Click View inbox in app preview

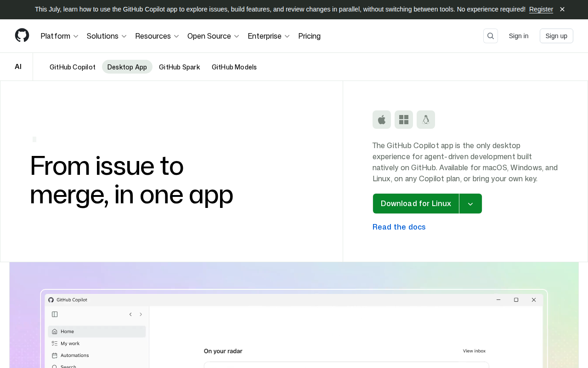[474, 351]
